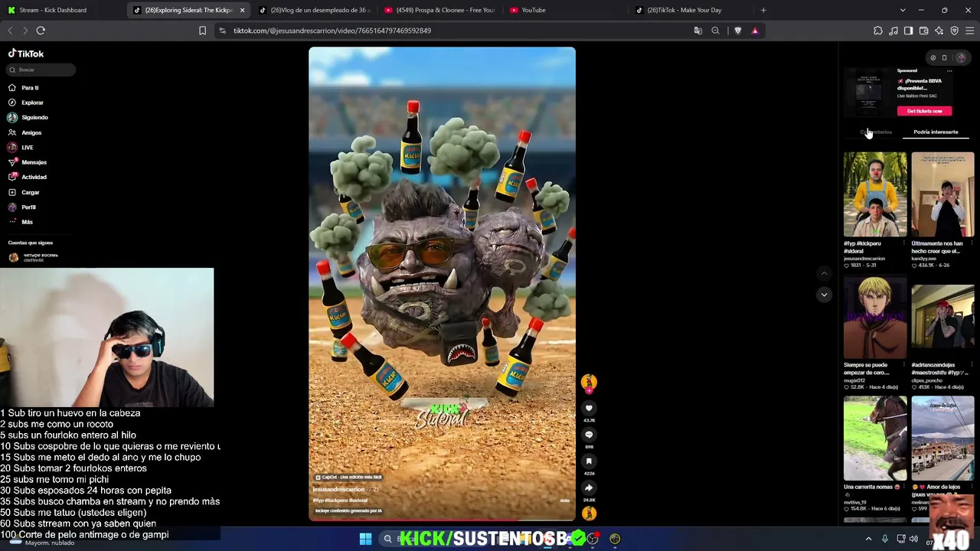Open the Actividad notifications
980x551 pixels.
28,177
